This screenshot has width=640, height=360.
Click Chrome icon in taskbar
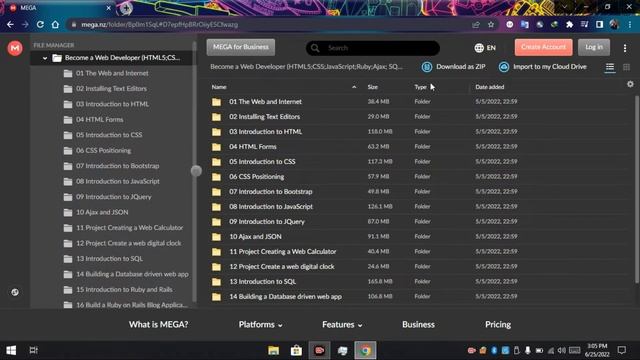coord(365,350)
